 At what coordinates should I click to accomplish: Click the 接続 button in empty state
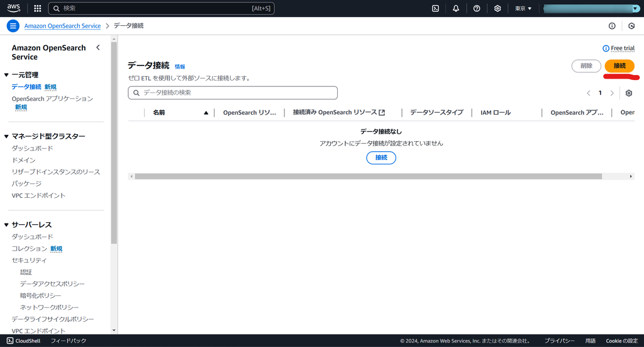[x=381, y=157]
